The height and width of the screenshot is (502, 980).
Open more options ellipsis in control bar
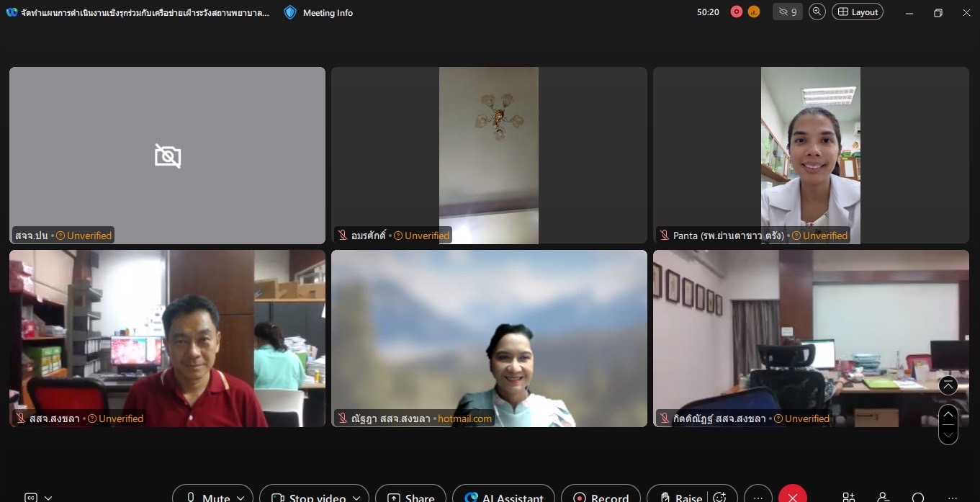[x=758, y=497]
